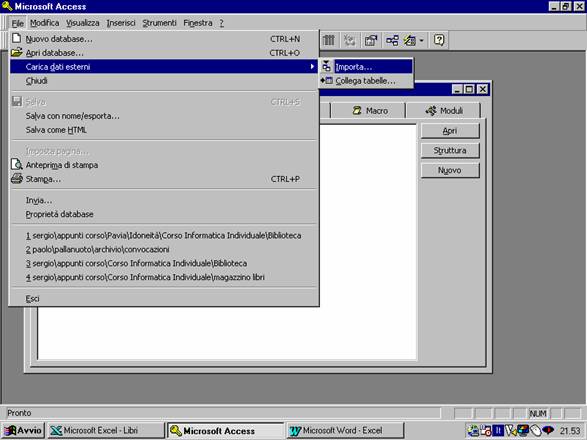587x440 pixels.
Task: Select Salva come HTML menu entry
Action: point(164,130)
